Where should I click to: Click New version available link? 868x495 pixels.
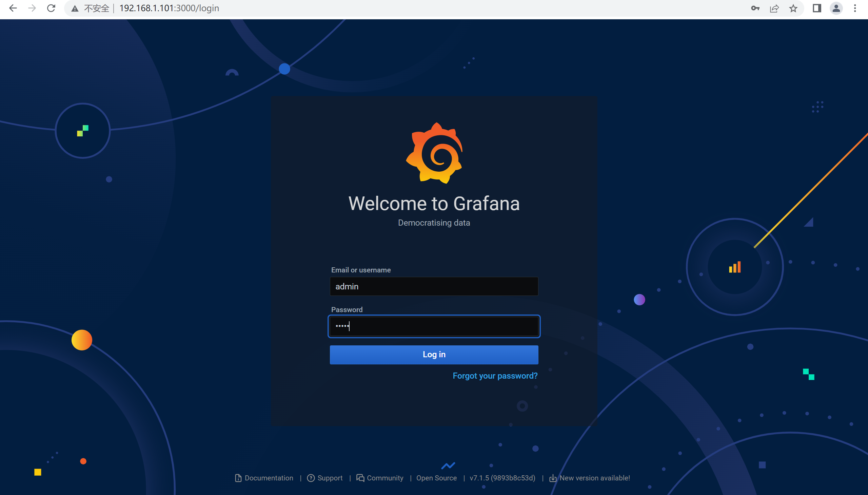(590, 478)
